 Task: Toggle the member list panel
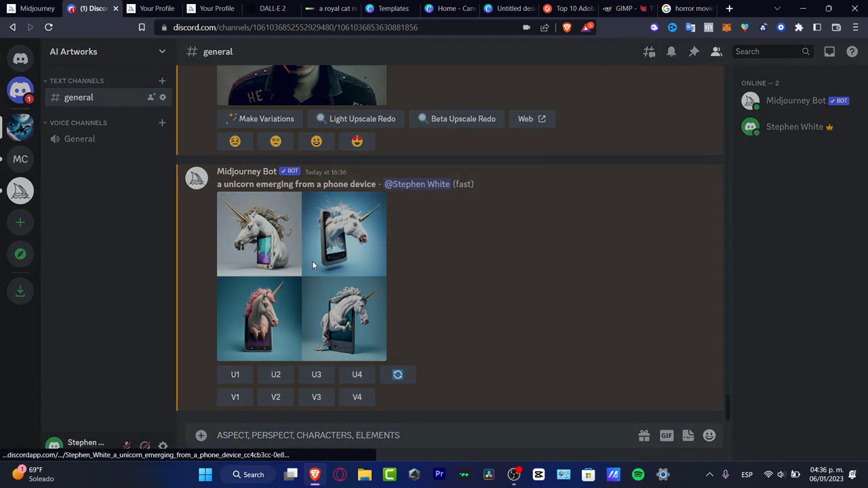716,52
